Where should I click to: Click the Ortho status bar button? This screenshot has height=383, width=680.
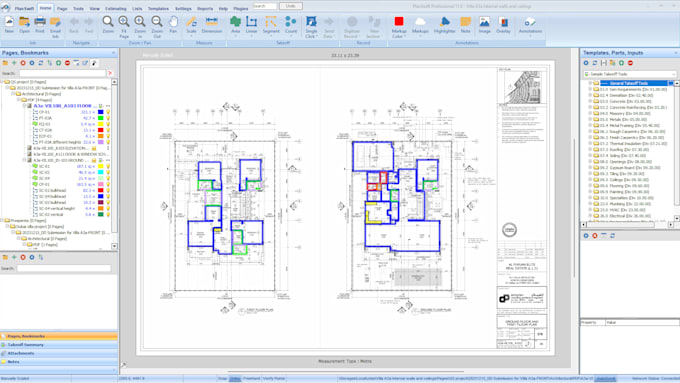[235, 379]
